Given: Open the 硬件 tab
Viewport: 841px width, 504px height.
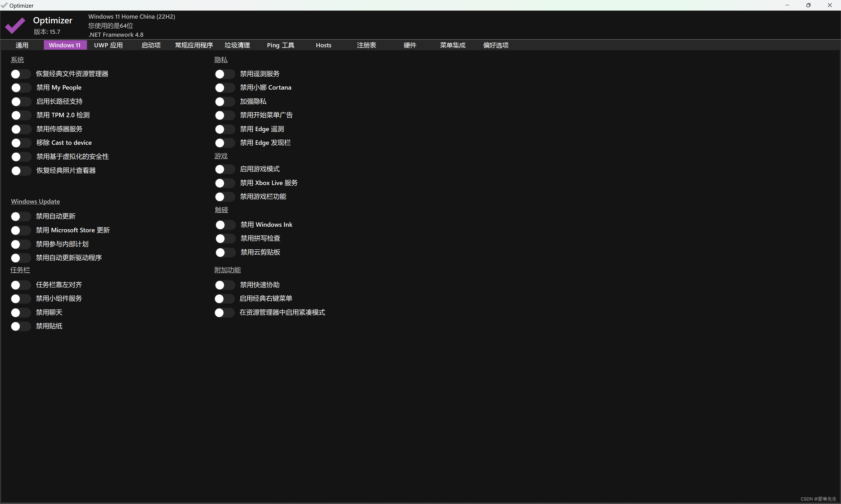Looking at the screenshot, I should 410,45.
